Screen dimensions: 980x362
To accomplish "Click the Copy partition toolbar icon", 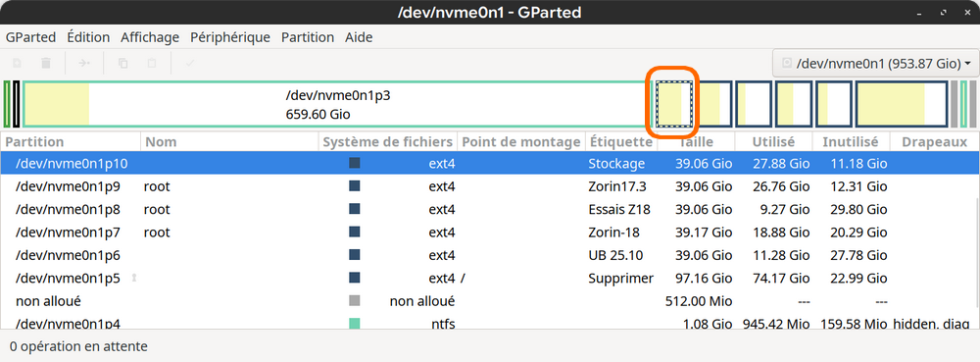I will [123, 63].
